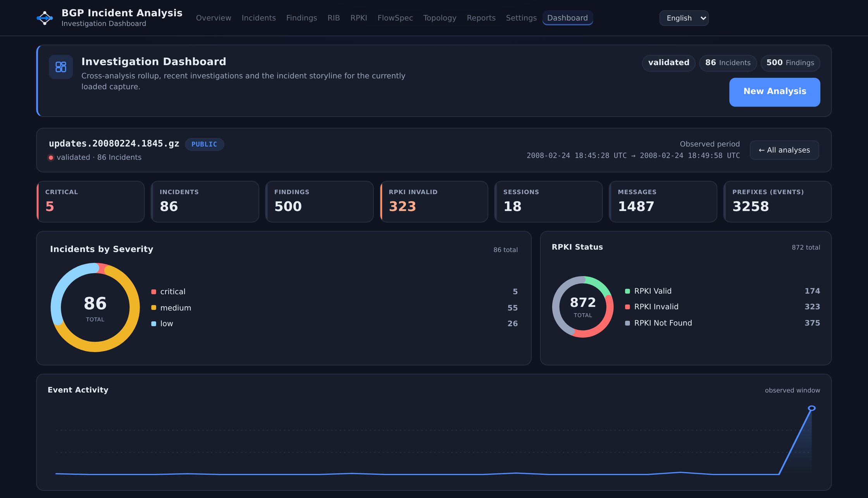This screenshot has width=868, height=498.
Task: Click the RPKI Not Found gray legend square
Action: [x=627, y=323]
